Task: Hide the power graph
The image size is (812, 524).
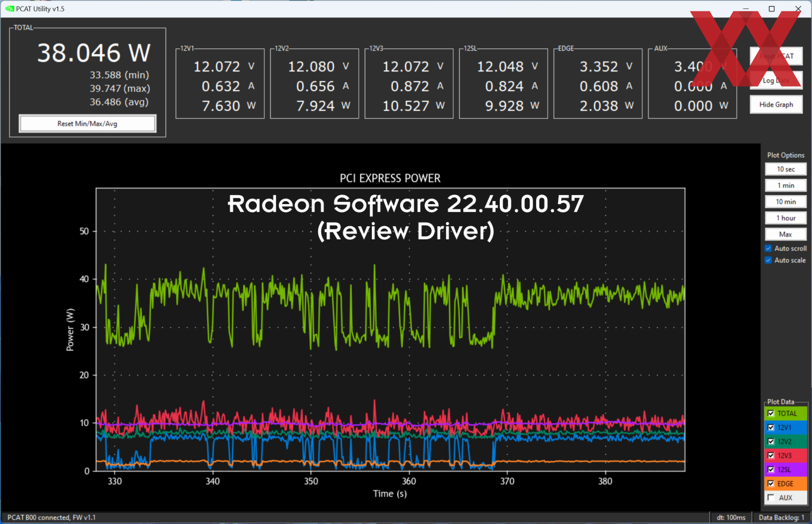Action: tap(776, 104)
